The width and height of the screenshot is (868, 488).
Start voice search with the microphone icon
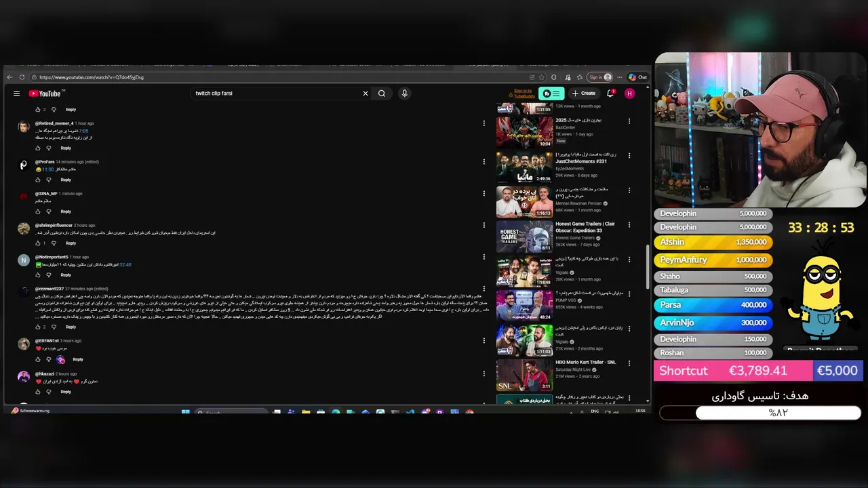coord(404,94)
